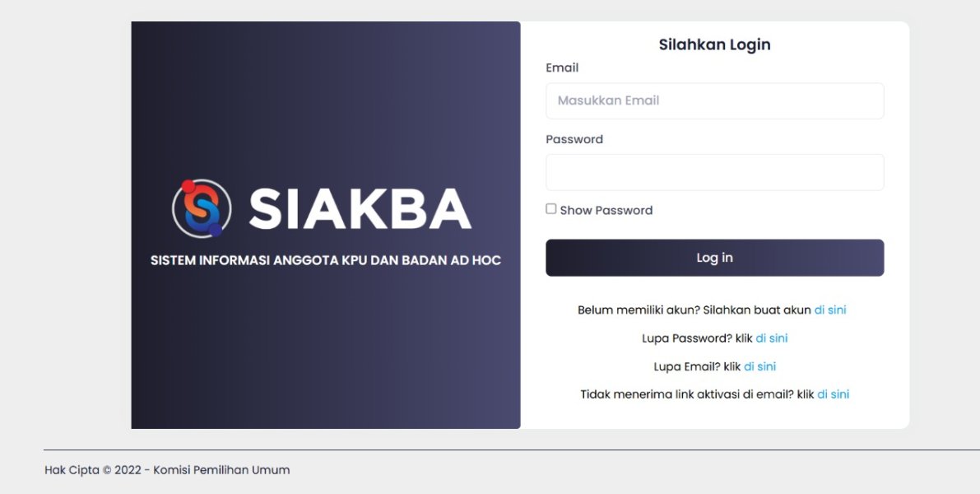The image size is (980, 494).
Task: Click the 'Show Password' label text
Action: point(606,210)
